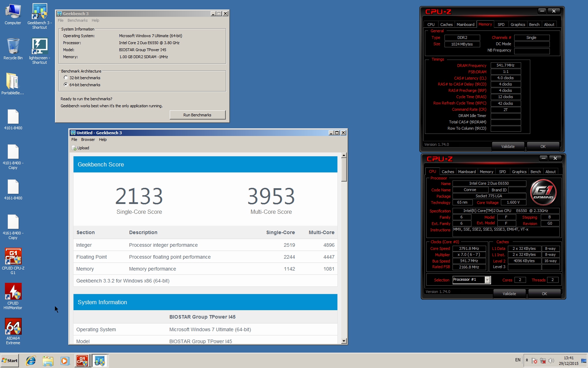The image size is (588, 368).
Task: Open the Recycle Bin icon
Action: point(13,49)
